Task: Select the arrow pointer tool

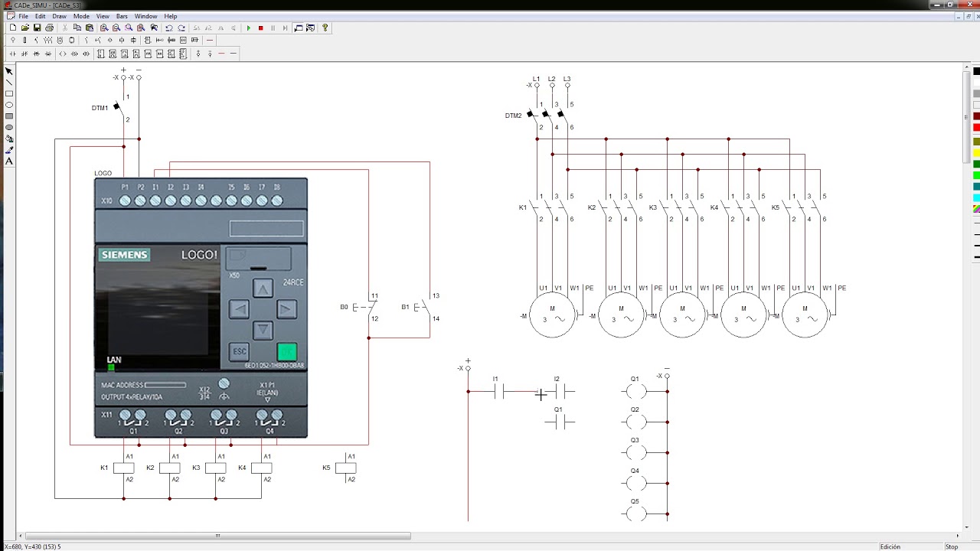Action: [x=9, y=71]
